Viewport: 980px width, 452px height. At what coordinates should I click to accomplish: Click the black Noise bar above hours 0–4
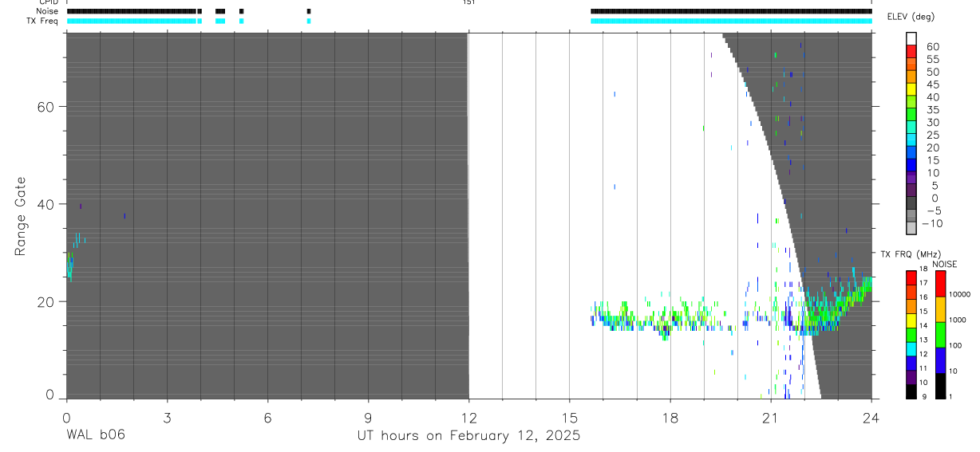pos(132,11)
